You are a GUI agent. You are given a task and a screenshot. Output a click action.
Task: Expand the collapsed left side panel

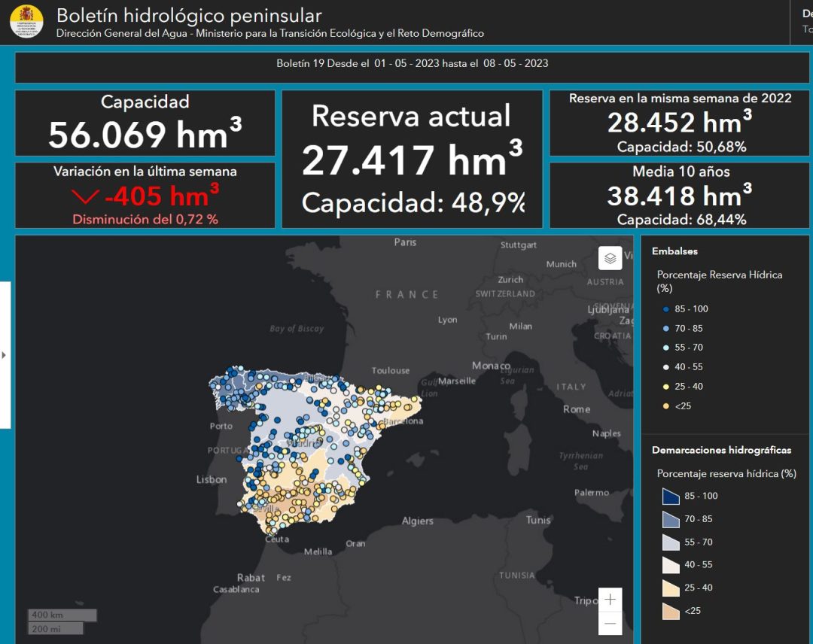(5, 354)
